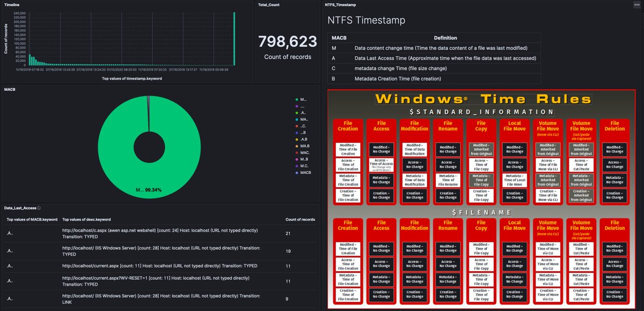Open panel options menu for NTFS_Timestamp

[x=636, y=4]
